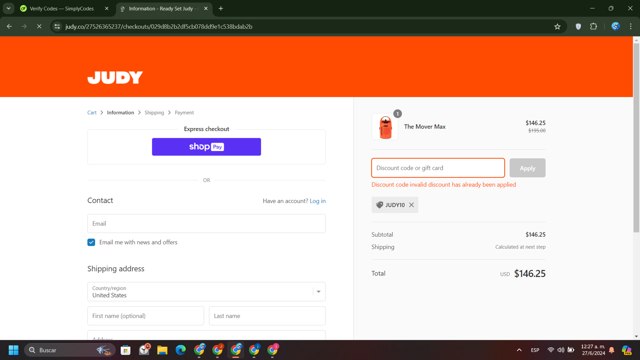Focus the First name (optional) field

[145, 316]
